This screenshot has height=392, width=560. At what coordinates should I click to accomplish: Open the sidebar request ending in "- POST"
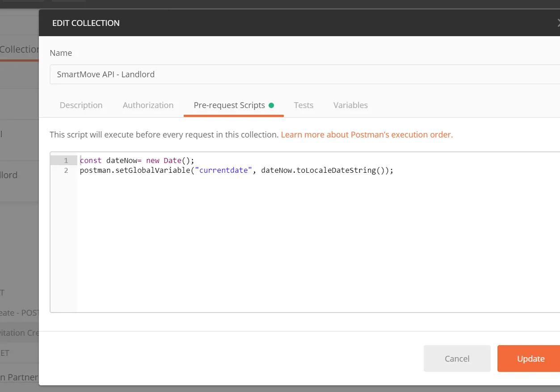tap(19, 313)
